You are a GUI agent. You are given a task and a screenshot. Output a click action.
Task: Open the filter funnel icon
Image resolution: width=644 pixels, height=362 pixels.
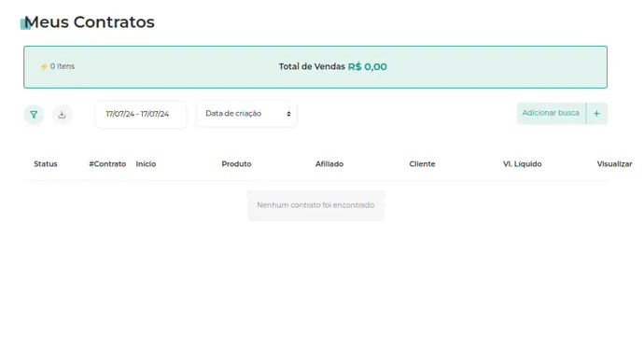(x=34, y=115)
